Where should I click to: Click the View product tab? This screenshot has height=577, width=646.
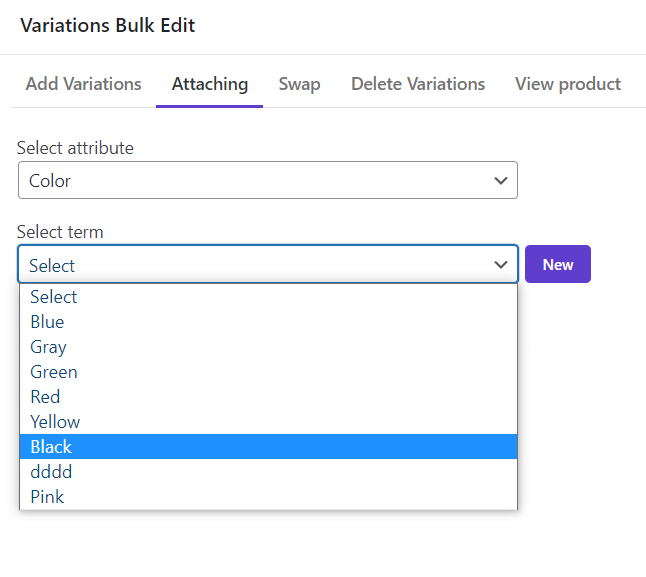point(568,84)
